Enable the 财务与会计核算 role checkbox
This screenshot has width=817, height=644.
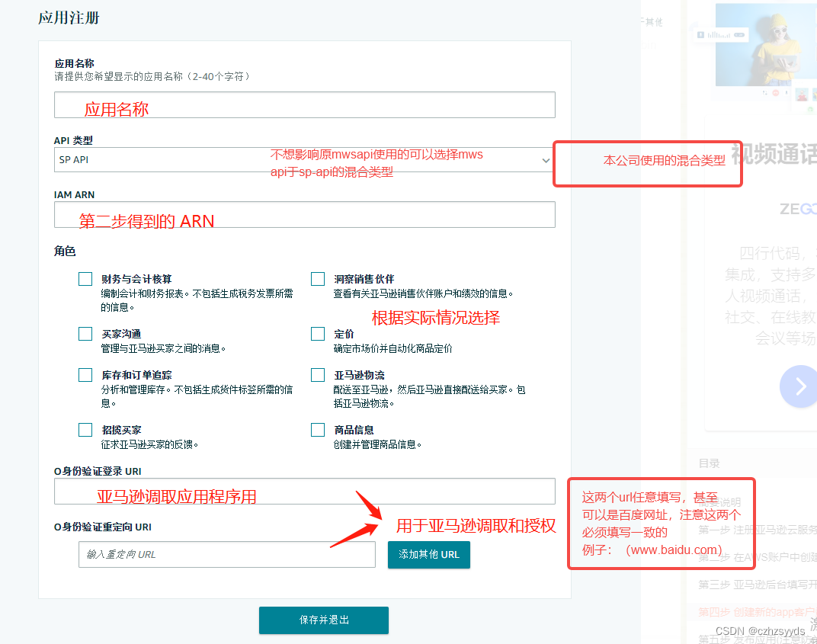pyautogui.click(x=85, y=278)
